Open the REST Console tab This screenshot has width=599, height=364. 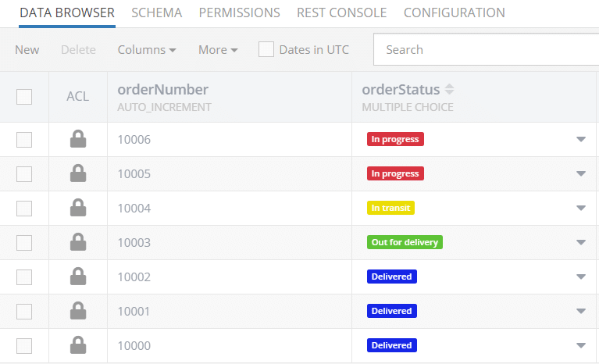pos(341,12)
